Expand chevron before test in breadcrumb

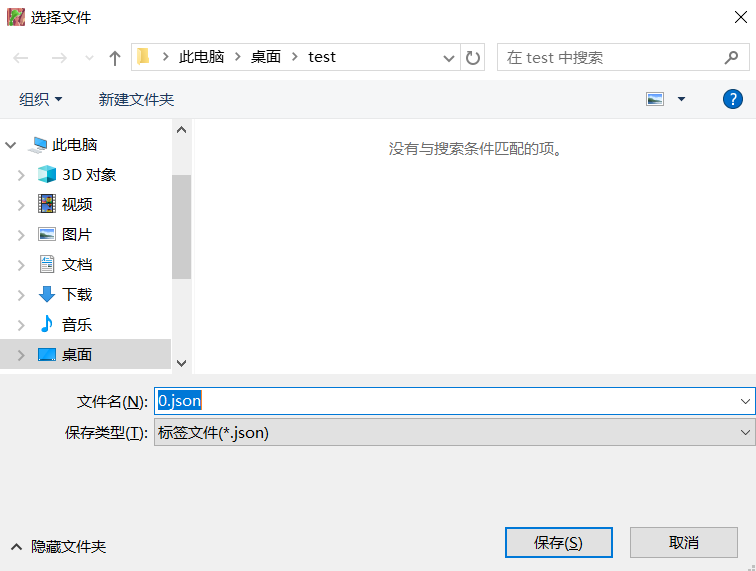pos(295,57)
